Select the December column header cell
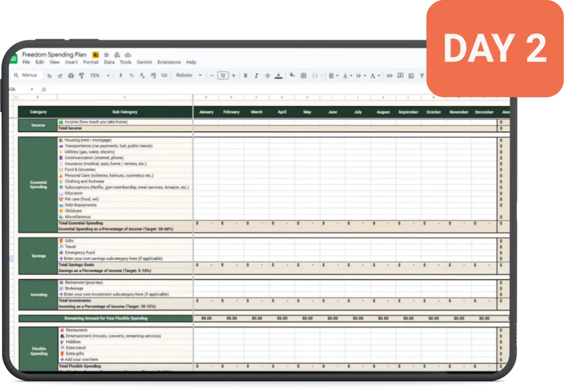Screen dimensions: 568x392 pos(484,112)
